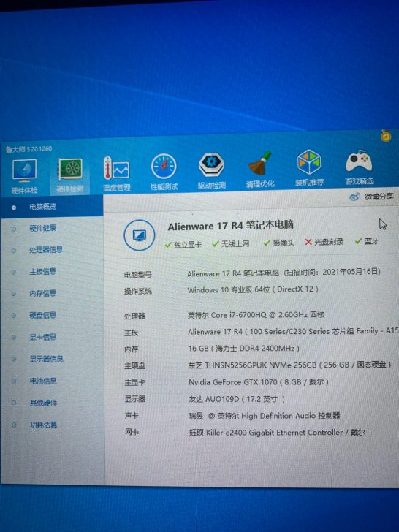
Task: Launch 性能测试 performance test
Action: click(x=164, y=172)
